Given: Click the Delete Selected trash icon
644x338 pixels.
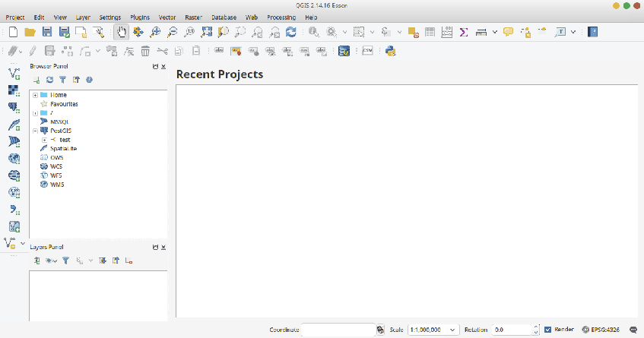Looking at the screenshot, I should click(x=145, y=51).
